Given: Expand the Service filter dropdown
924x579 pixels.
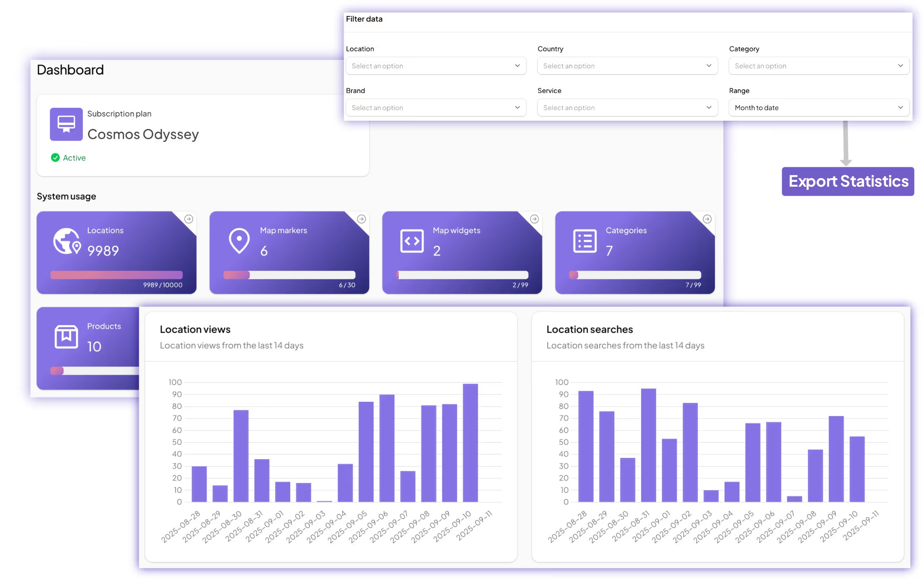Looking at the screenshot, I should pos(627,108).
